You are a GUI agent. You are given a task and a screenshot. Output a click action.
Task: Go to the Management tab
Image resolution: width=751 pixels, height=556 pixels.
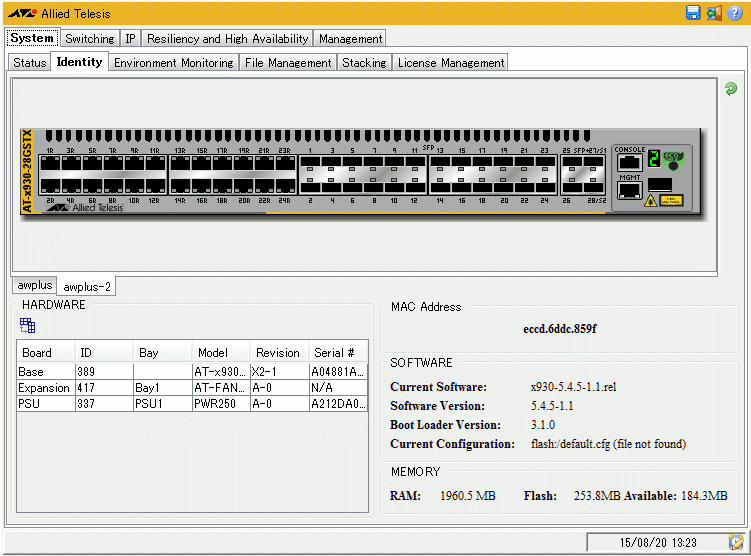pyautogui.click(x=350, y=39)
